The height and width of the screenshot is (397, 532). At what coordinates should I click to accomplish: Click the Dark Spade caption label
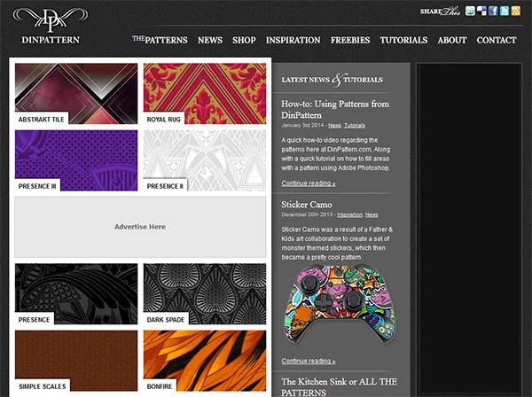pyautogui.click(x=166, y=320)
